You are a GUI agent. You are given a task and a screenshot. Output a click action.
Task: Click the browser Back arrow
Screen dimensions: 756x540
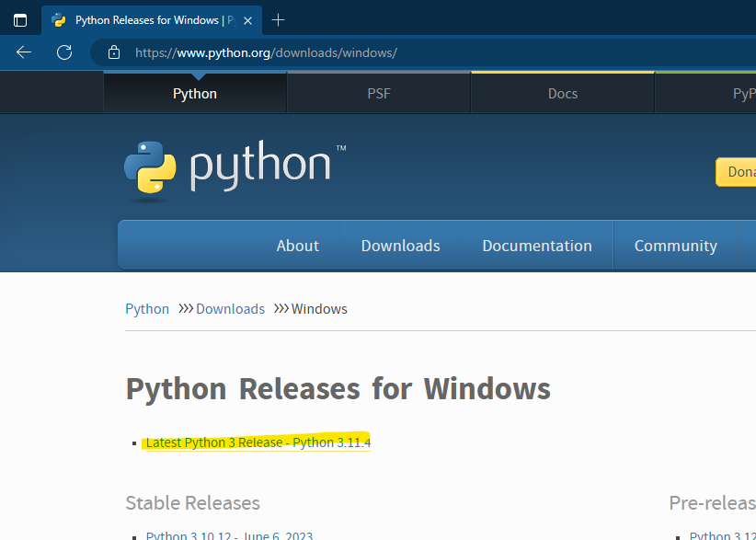(24, 52)
